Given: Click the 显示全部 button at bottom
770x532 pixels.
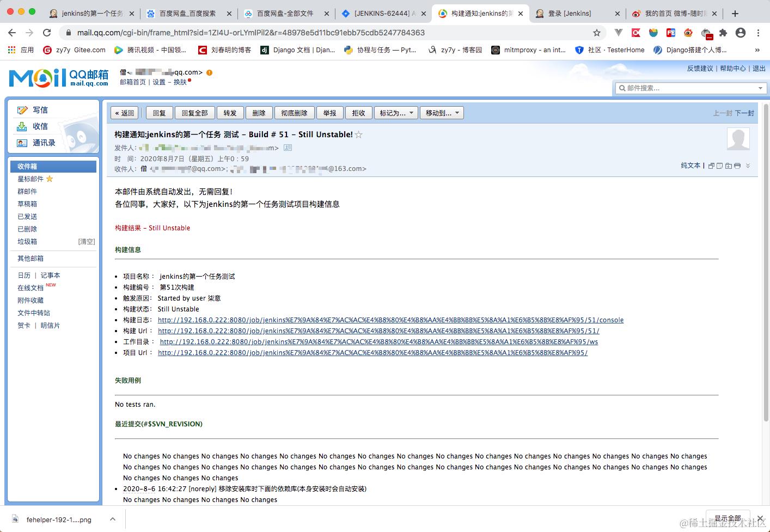Looking at the screenshot, I should [728, 518].
